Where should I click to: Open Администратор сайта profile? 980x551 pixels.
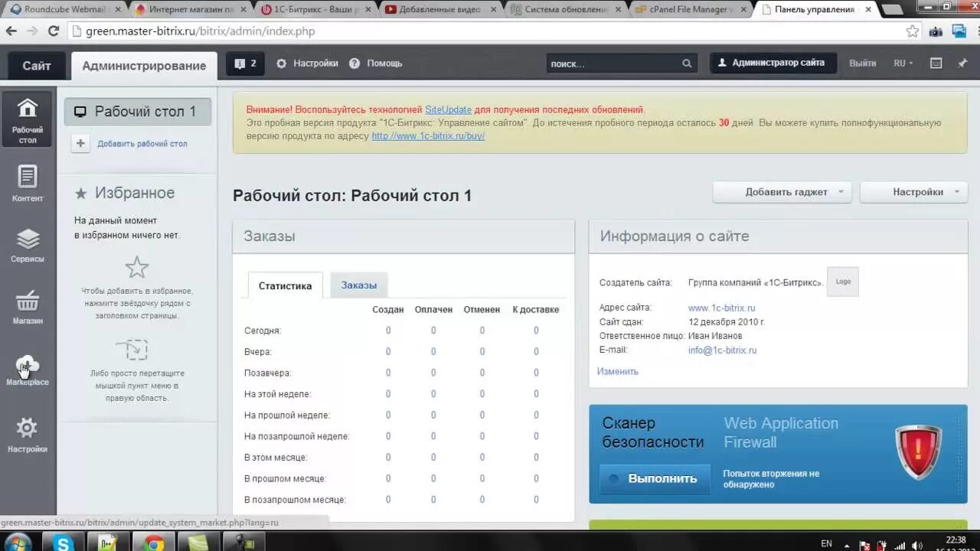[773, 63]
